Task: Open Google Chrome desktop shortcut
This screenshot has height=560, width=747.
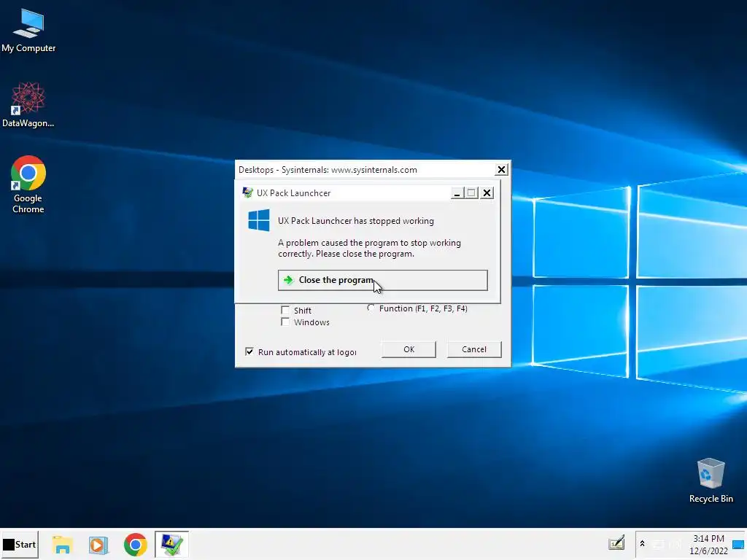Action: (x=28, y=184)
